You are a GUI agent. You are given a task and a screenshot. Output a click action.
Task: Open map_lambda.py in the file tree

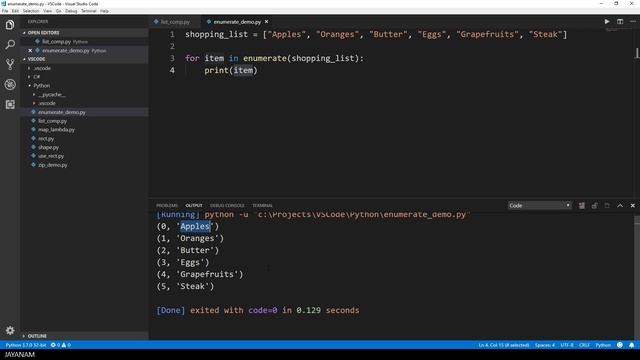56,130
